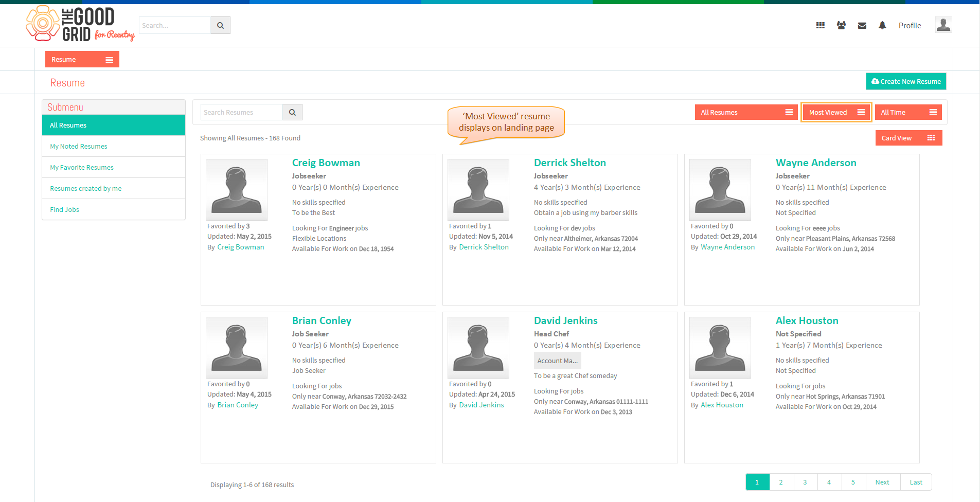Click Creig Bowman's profile photo thumbnail
This screenshot has width=980, height=502.
coord(237,189)
